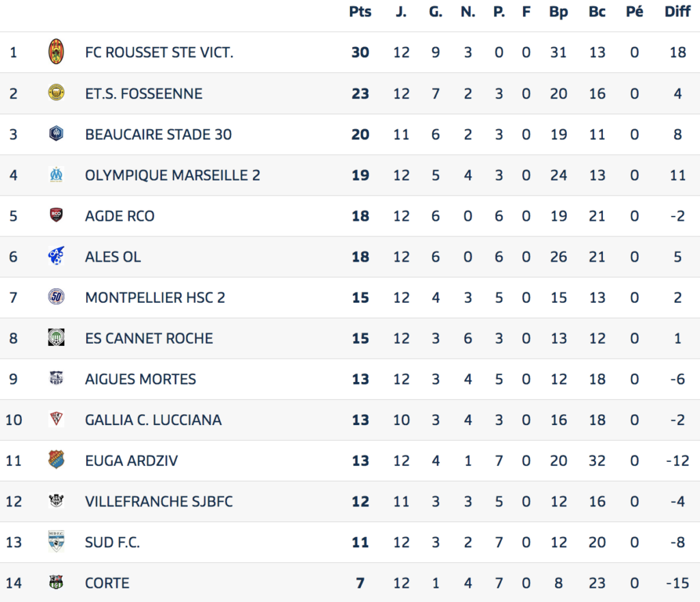
Task: Open the VILLEFRANCHE SJBFC team page
Action: [159, 502]
